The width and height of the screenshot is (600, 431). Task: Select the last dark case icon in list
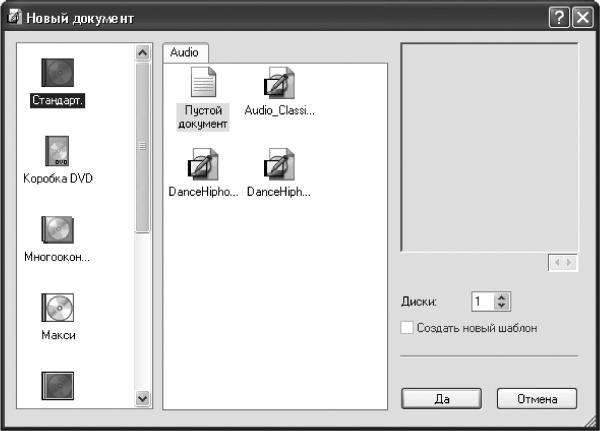click(58, 386)
